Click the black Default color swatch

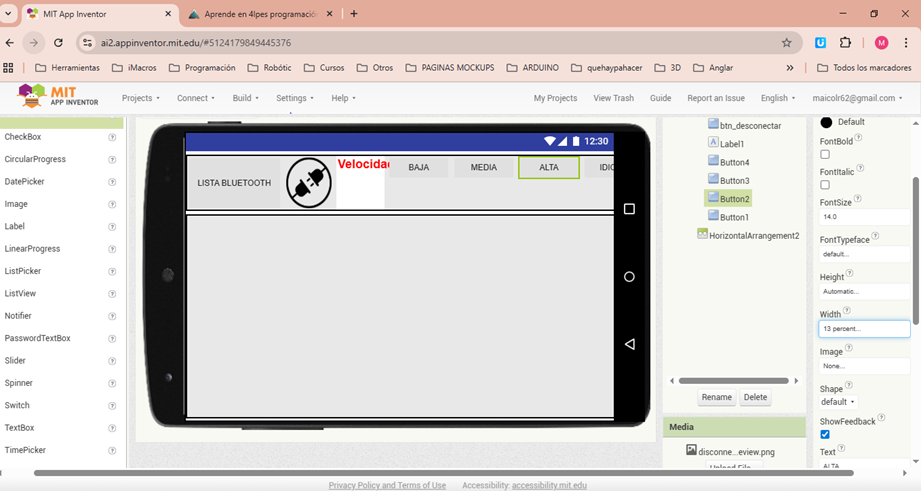coord(826,122)
